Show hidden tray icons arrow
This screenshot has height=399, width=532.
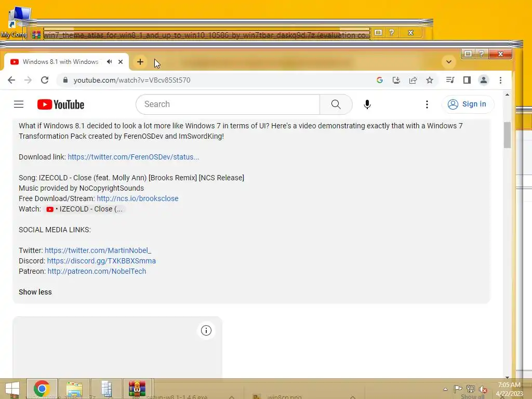[x=445, y=389]
